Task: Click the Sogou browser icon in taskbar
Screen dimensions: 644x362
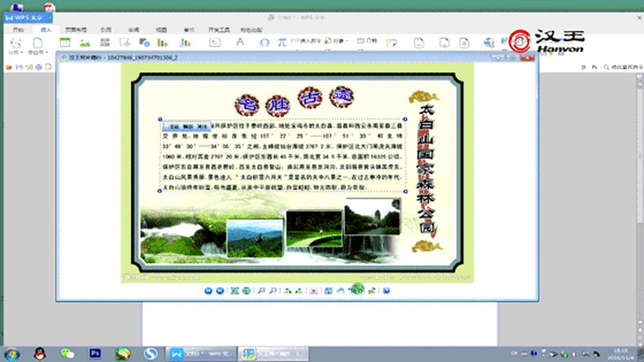Action: tap(150, 353)
